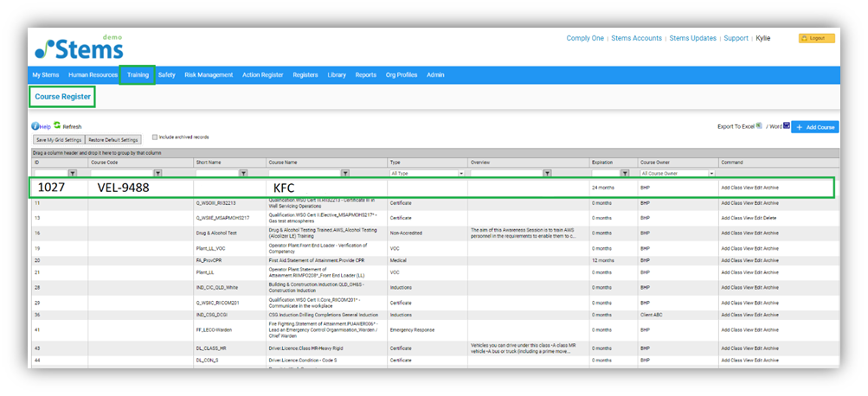Open the Library menu
This screenshot has height=396, width=868.
(x=337, y=75)
